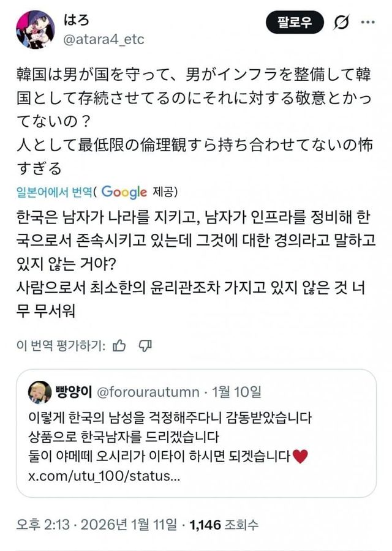Click 일본어에서 번역 translation link
Image resolution: width=392 pixels, height=551 pixels.
pyautogui.click(x=54, y=192)
